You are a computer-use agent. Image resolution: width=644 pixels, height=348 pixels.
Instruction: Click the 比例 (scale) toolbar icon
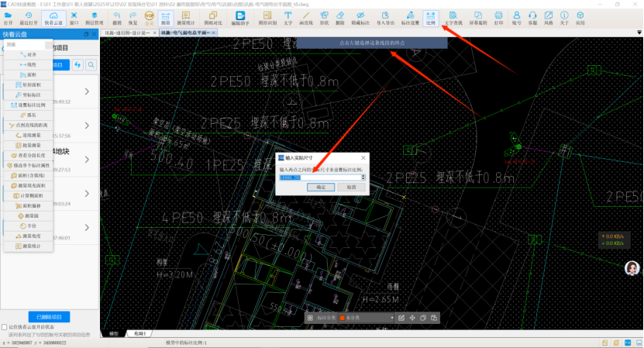click(x=431, y=18)
